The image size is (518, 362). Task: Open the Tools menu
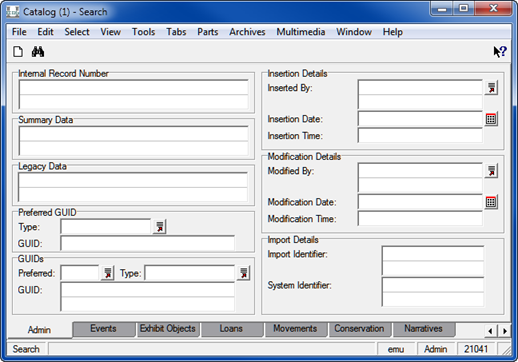coord(144,32)
